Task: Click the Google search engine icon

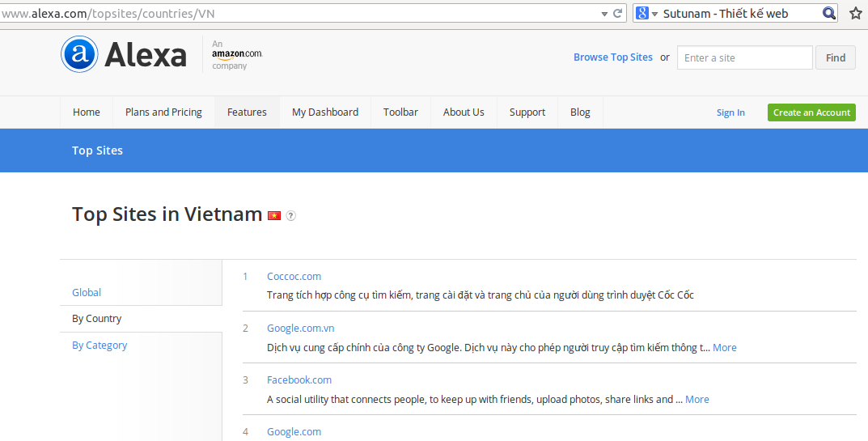Action: (x=641, y=13)
